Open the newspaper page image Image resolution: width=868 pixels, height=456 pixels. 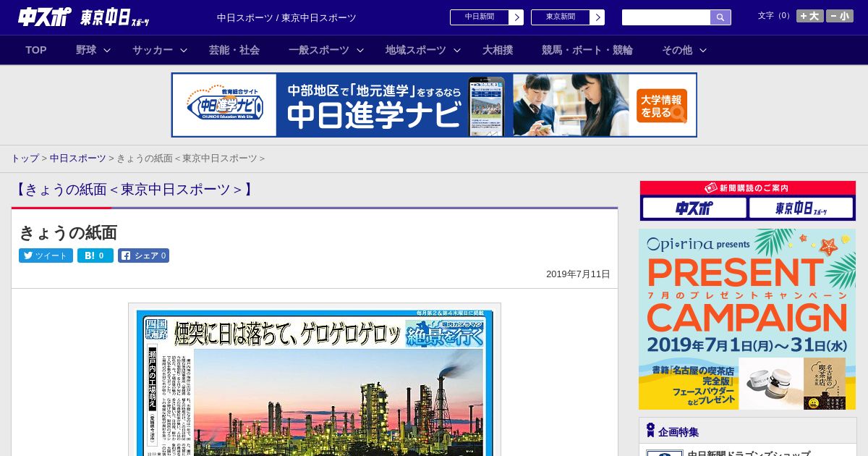click(x=315, y=380)
